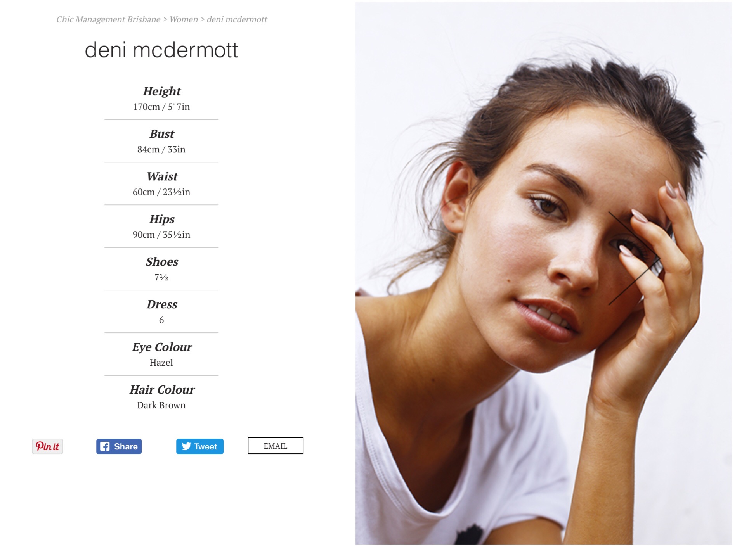Click the Dress size 6 value
Screen dimensions: 749x560
[161, 320]
